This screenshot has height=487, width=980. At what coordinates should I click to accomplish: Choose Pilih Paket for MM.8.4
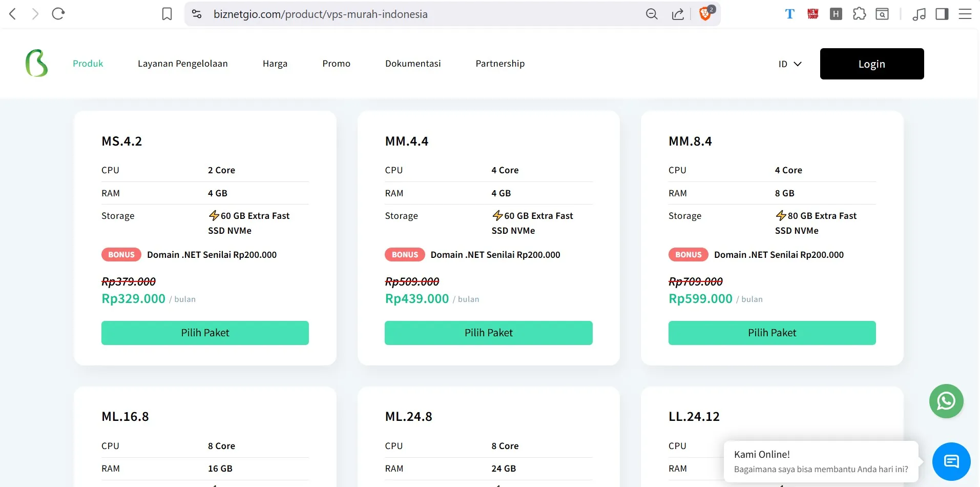772,333
